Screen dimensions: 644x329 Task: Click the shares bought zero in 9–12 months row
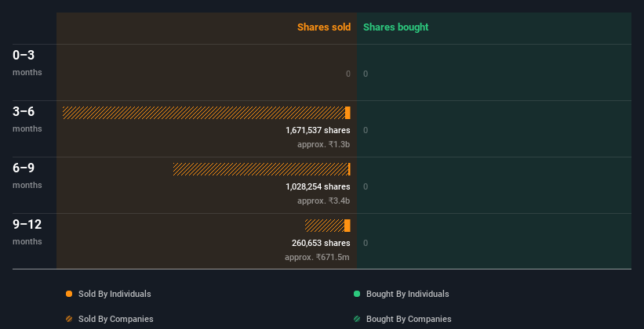366,243
